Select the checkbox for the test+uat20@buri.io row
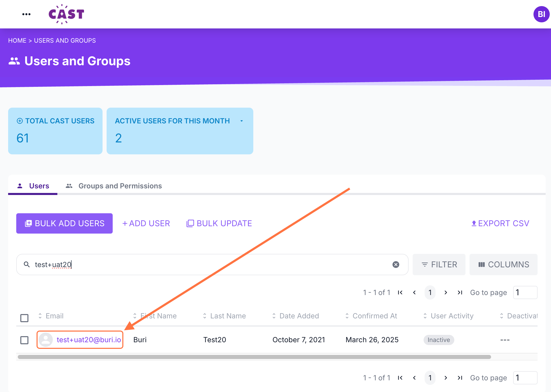The image size is (551, 392). pos(24,340)
